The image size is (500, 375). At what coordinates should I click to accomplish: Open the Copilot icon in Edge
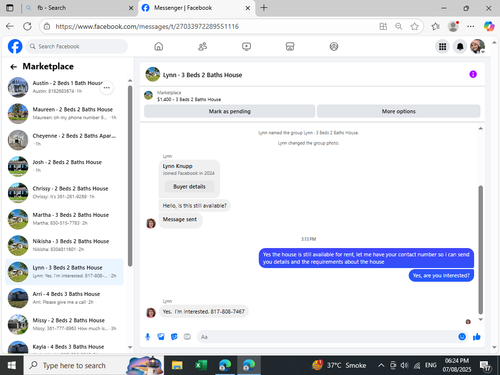pos(489,26)
